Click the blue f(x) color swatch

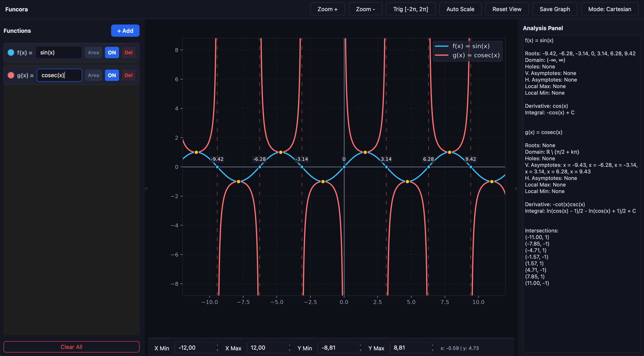pos(11,52)
